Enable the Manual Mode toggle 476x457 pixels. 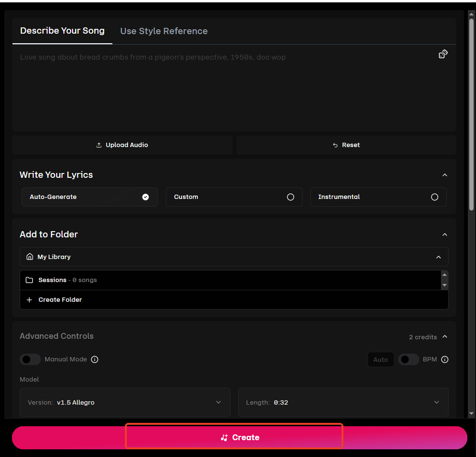(x=30, y=359)
